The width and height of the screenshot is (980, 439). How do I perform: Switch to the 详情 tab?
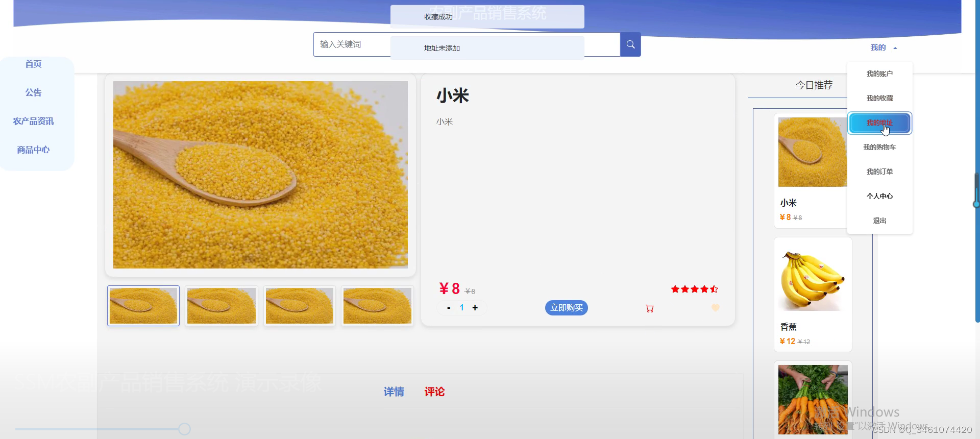(394, 392)
